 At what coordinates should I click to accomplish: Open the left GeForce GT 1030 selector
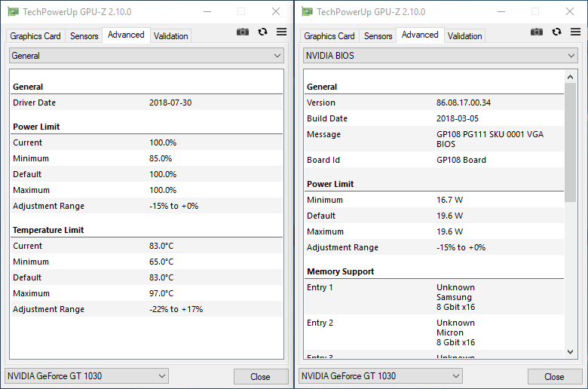pyautogui.click(x=87, y=376)
